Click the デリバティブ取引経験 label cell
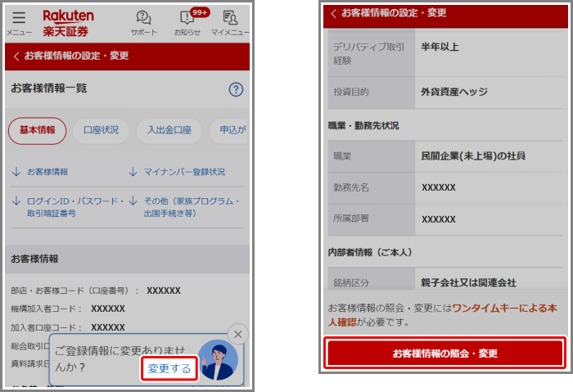Viewport: 573px width, 392px height. coord(372,53)
